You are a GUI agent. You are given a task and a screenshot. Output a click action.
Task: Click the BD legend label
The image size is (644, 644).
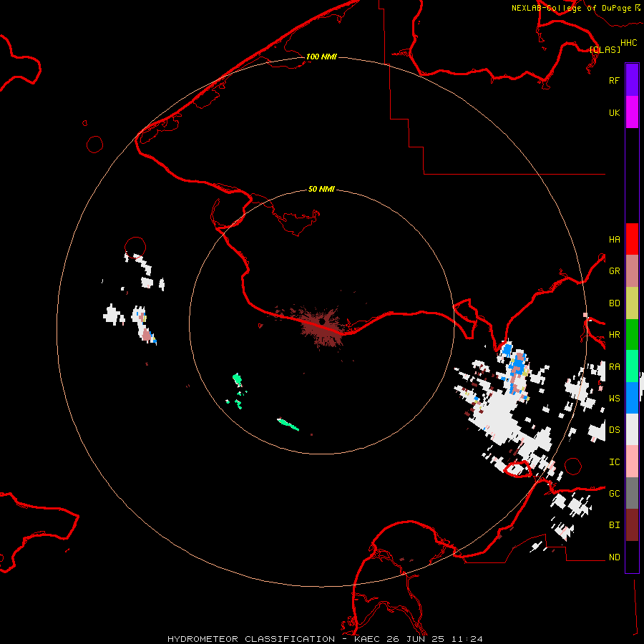click(x=614, y=303)
